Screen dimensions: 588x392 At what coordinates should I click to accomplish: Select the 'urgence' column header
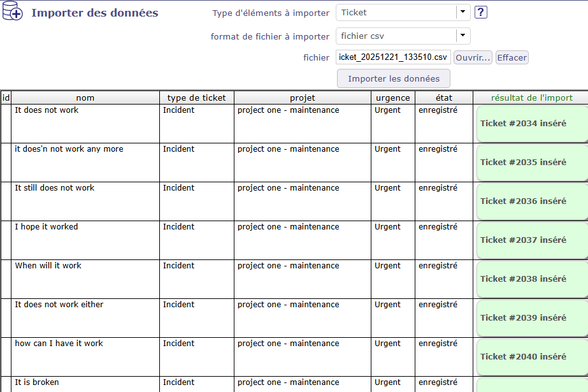393,98
